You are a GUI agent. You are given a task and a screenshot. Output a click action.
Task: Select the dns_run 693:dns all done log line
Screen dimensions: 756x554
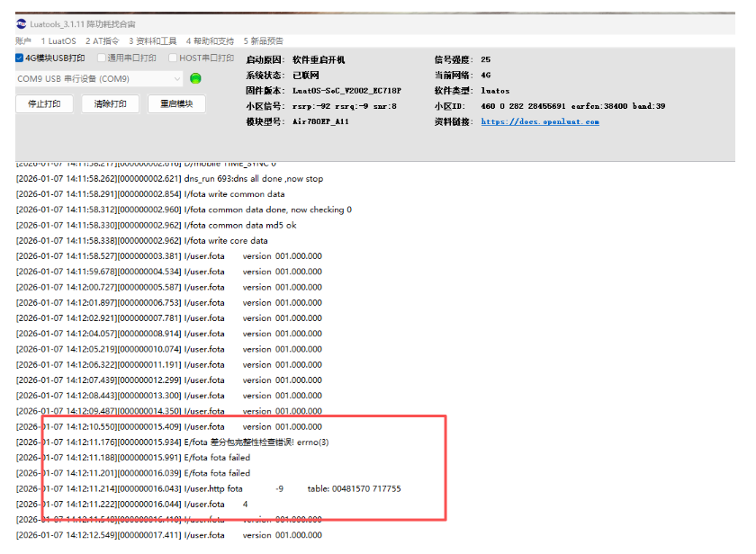[x=170, y=179]
